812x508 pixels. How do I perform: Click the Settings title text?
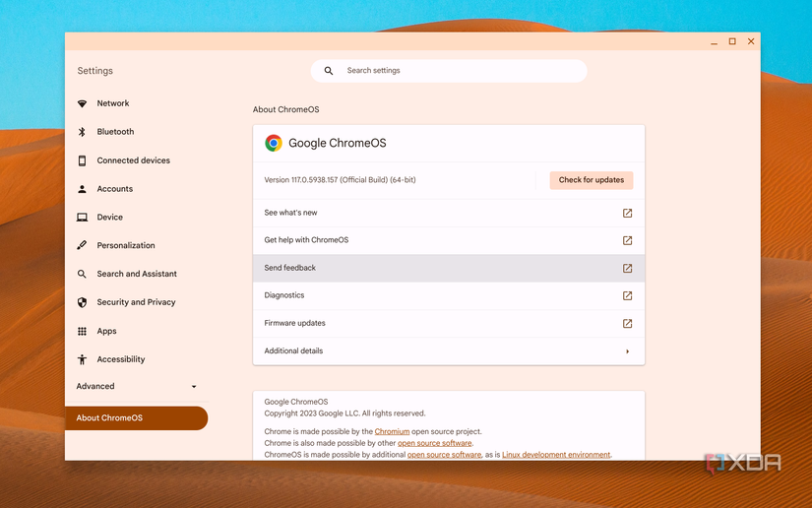tap(94, 71)
